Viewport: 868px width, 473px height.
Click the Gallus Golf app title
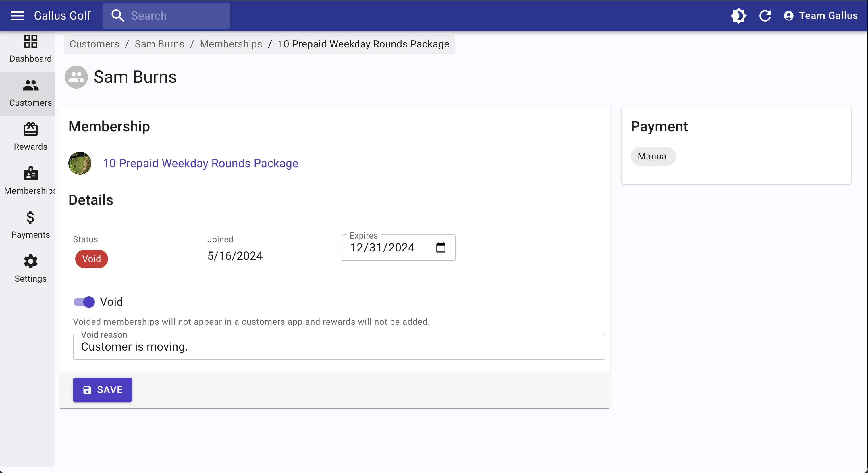(62, 16)
